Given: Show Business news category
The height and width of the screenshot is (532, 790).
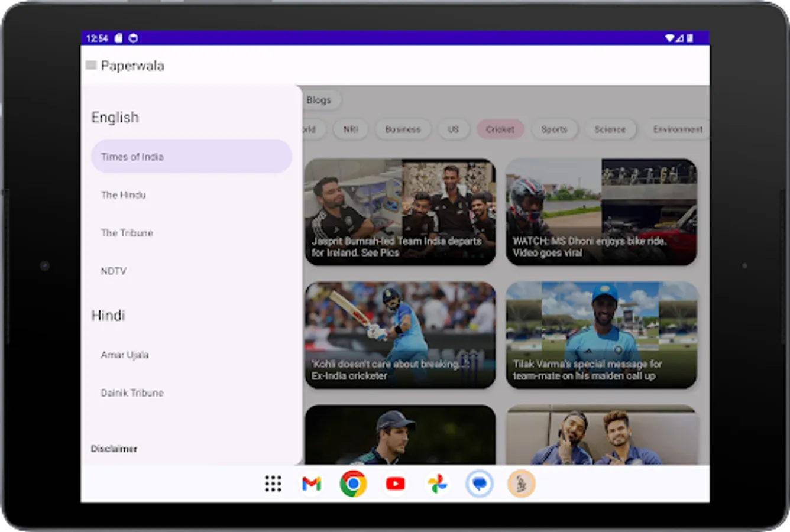Looking at the screenshot, I should (x=403, y=129).
